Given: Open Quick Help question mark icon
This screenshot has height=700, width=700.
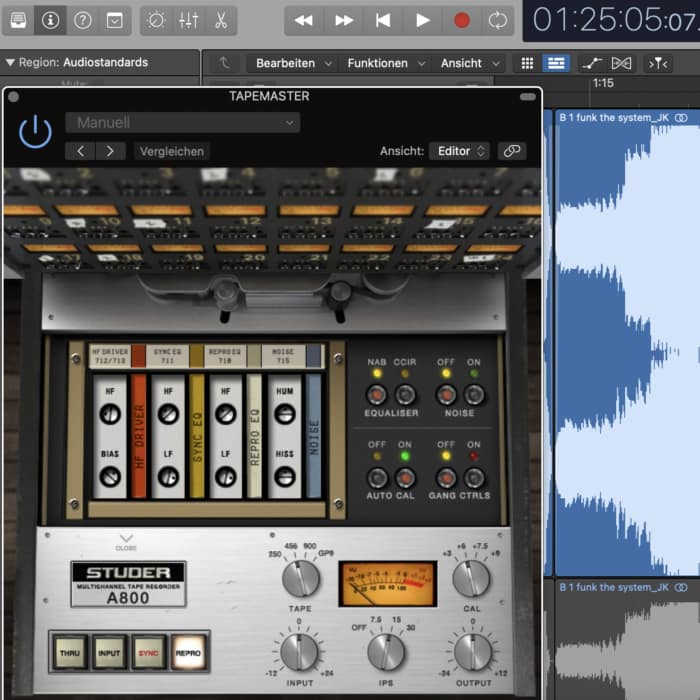Looking at the screenshot, I should [83, 20].
